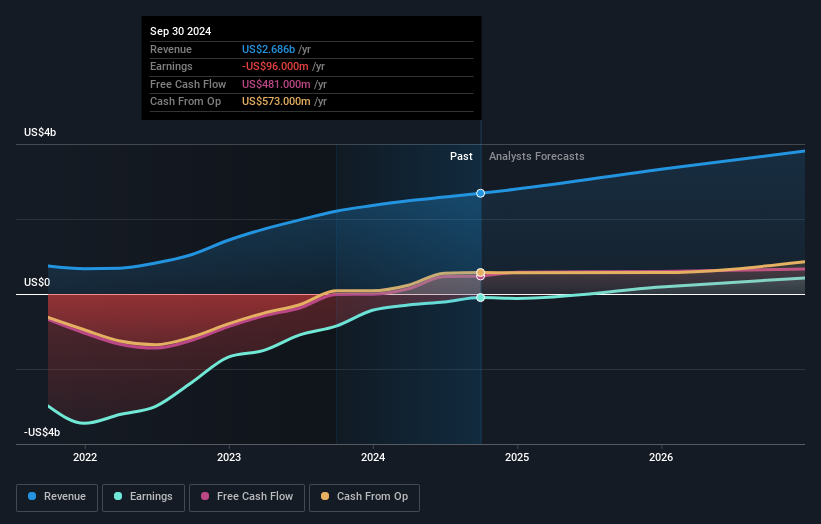Click the US$2.686b revenue value
The width and height of the screenshot is (821, 524).
point(269,49)
